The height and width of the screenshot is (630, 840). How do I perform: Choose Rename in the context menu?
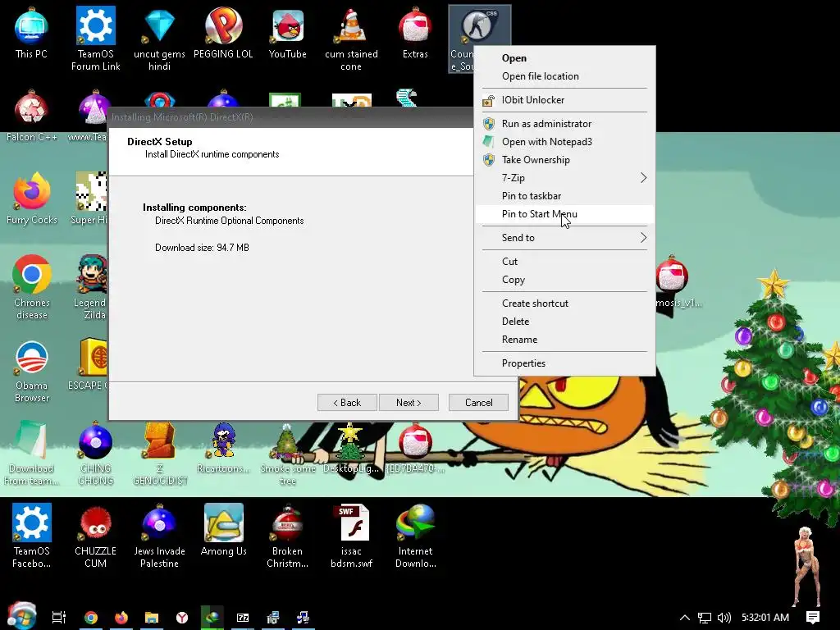pos(564,340)
